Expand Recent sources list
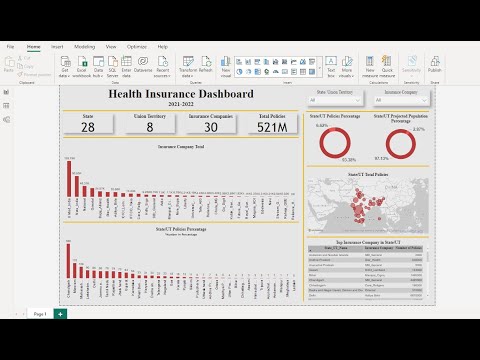480x360 pixels. [163, 67]
